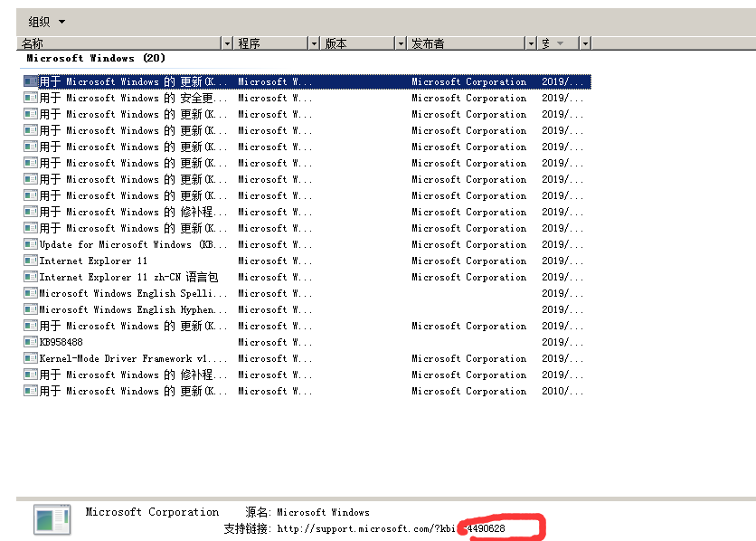Image resolution: width=756 pixels, height=541 pixels.
Task: Select the Kernel-Mode Driver Framework update icon
Action: click(x=31, y=358)
